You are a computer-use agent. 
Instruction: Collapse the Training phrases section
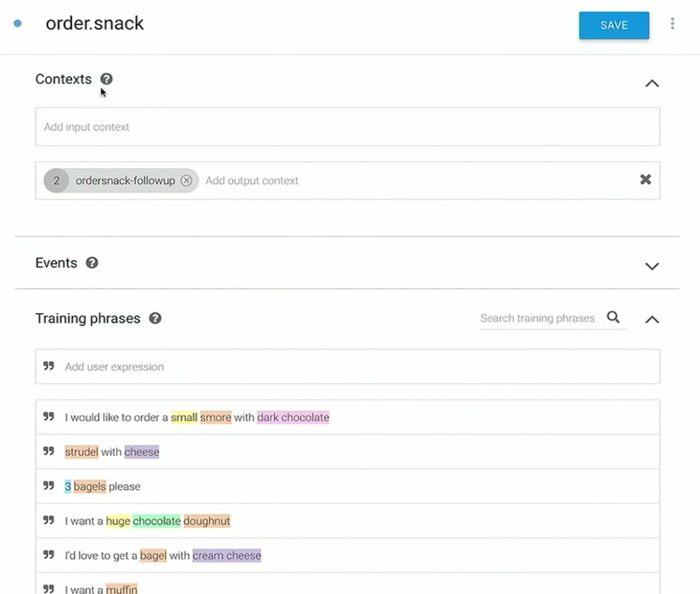(x=652, y=319)
